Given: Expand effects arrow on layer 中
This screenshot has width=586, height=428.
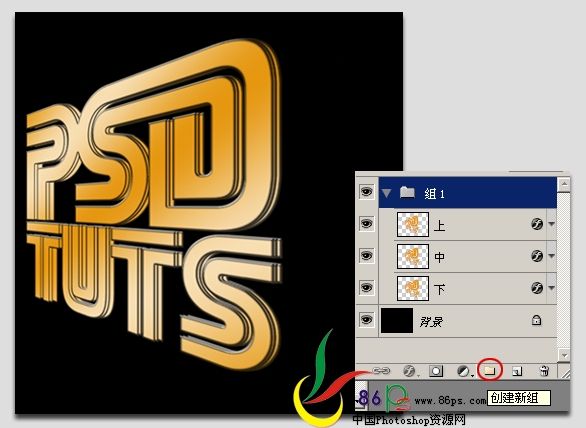Looking at the screenshot, I should tap(552, 256).
